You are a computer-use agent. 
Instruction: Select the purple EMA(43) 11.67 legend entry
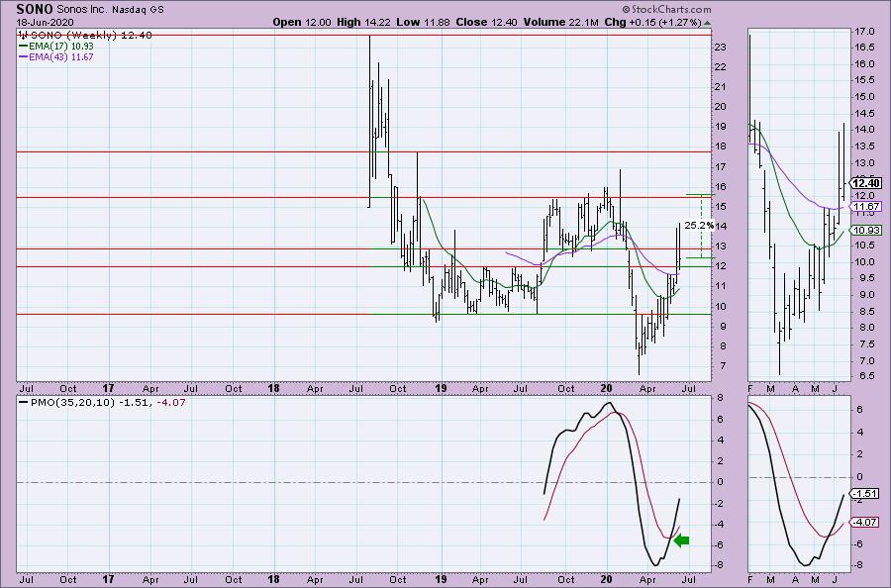point(56,57)
